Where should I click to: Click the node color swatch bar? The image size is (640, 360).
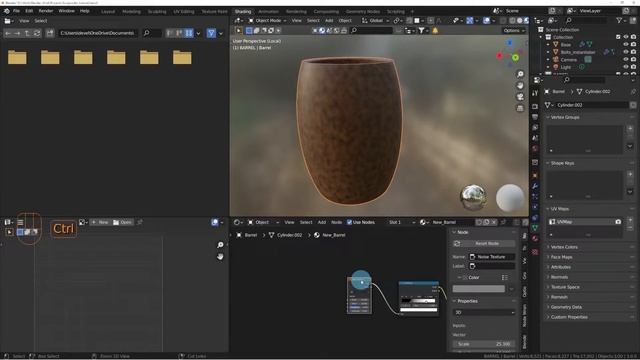[479, 289]
